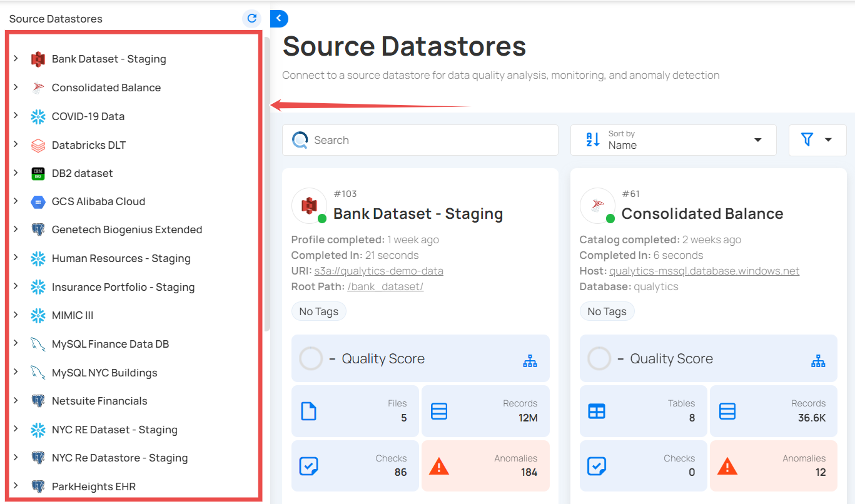Screen dimensions: 855x504
Task: Click the A-Z sort icon
Action: point(592,140)
